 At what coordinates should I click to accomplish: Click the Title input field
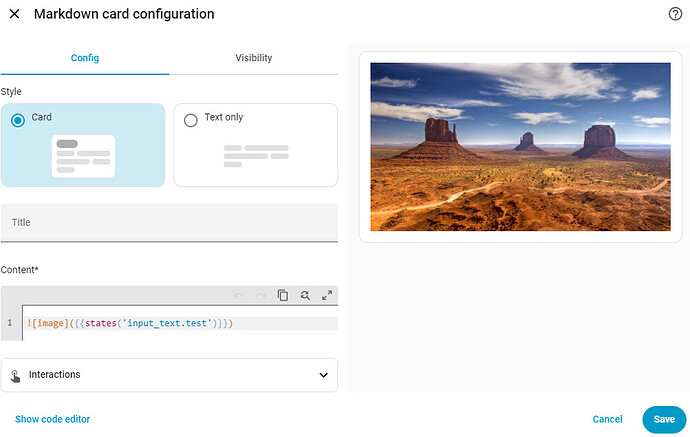169,223
